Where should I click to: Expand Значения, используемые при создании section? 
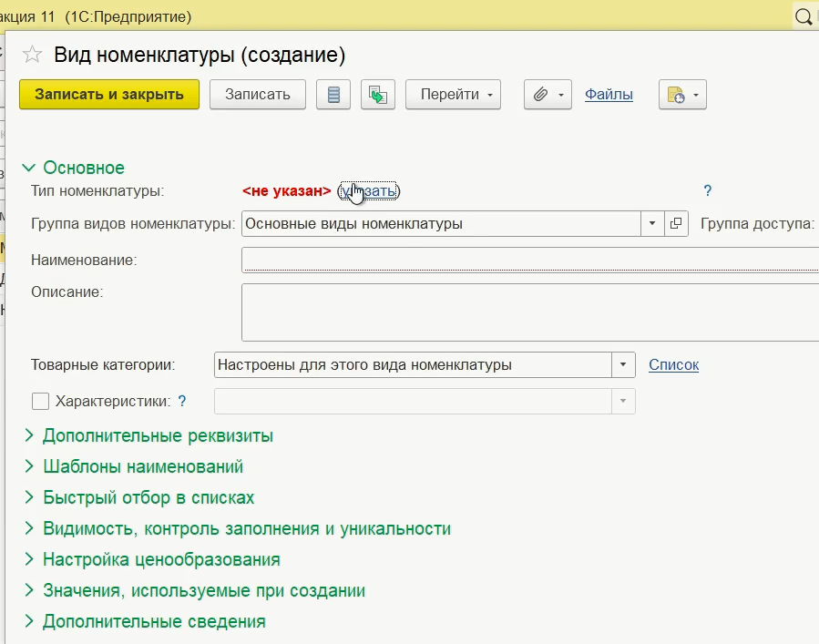195,590
